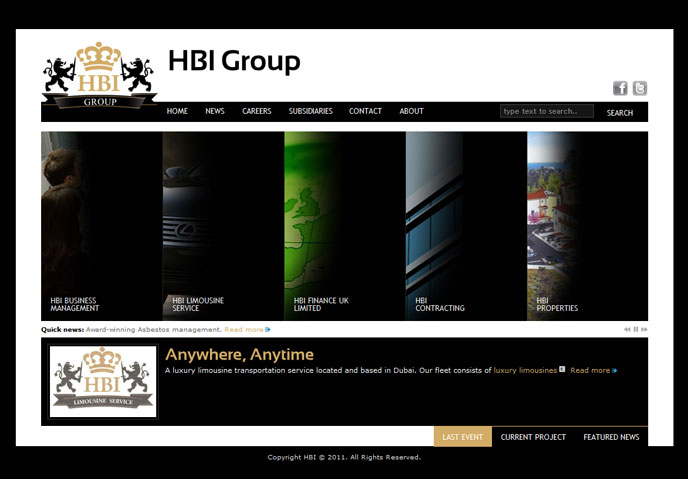Follow the quick news Read more link
Screen dimensions: 688x479
click(247, 329)
